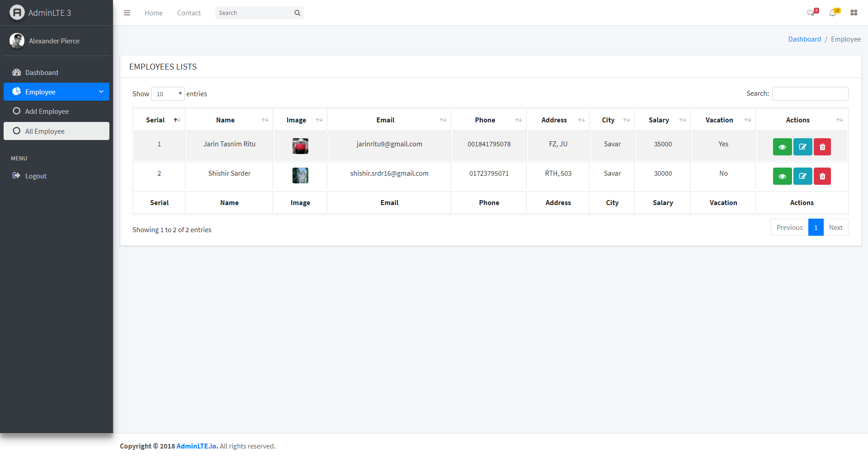Delete Jarin Tasnim Ritu with red trash button
The height and width of the screenshot is (458, 868).
tap(822, 146)
